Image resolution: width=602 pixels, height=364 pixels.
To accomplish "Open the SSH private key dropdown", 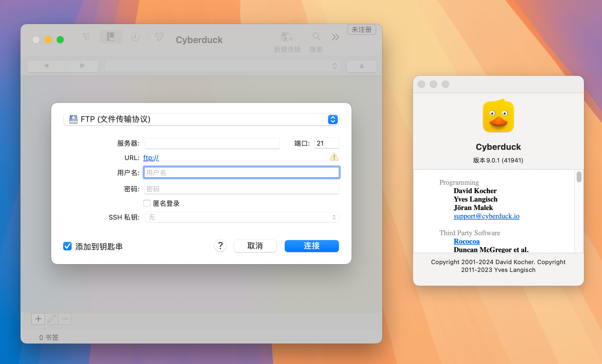I will point(242,217).
